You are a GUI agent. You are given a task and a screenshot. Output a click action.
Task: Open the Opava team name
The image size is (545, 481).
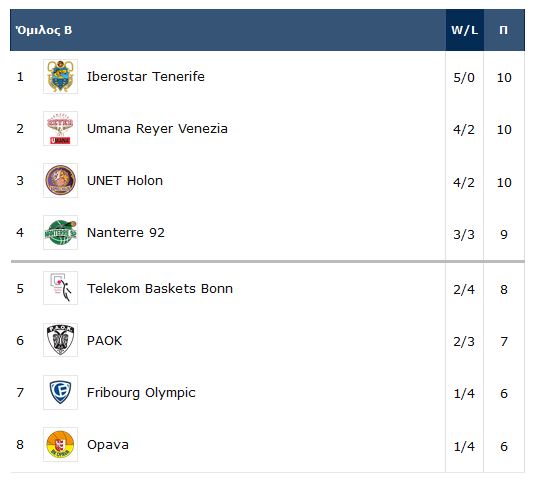[x=108, y=445]
